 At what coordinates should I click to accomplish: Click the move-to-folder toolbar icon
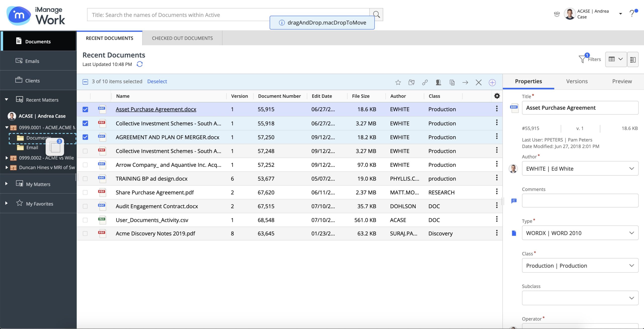pyautogui.click(x=412, y=82)
